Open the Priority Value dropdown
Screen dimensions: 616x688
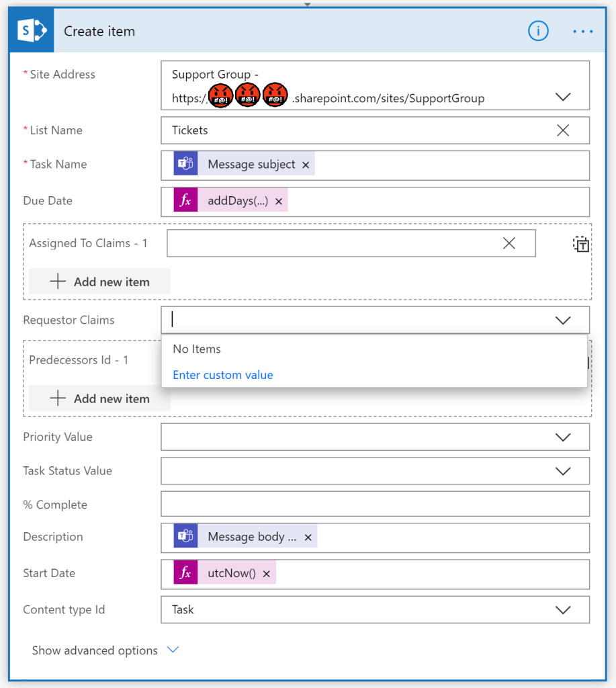pos(563,437)
